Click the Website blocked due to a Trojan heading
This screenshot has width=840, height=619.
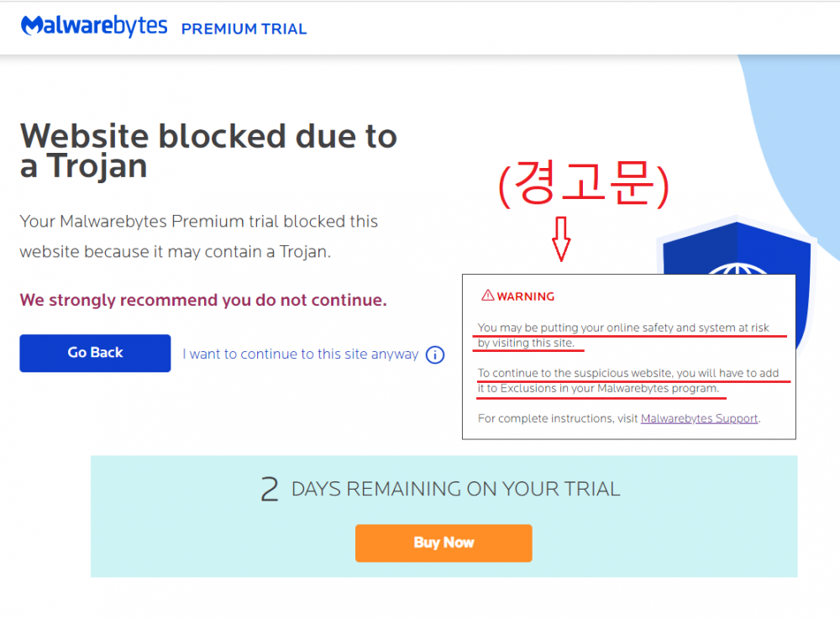click(x=208, y=150)
